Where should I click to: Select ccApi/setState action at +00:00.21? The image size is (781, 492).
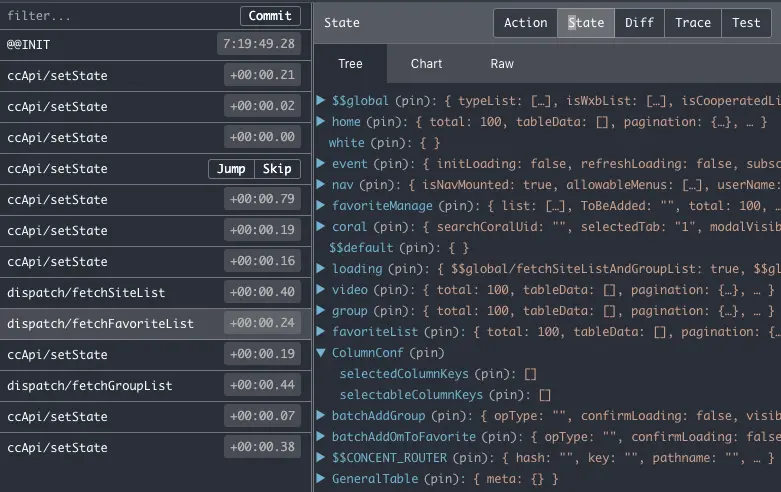pyautogui.click(x=155, y=76)
